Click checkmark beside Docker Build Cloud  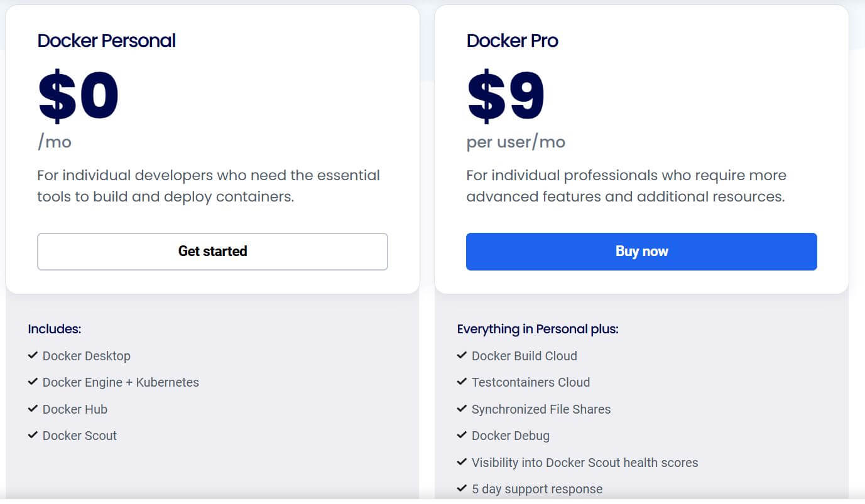[x=462, y=355]
